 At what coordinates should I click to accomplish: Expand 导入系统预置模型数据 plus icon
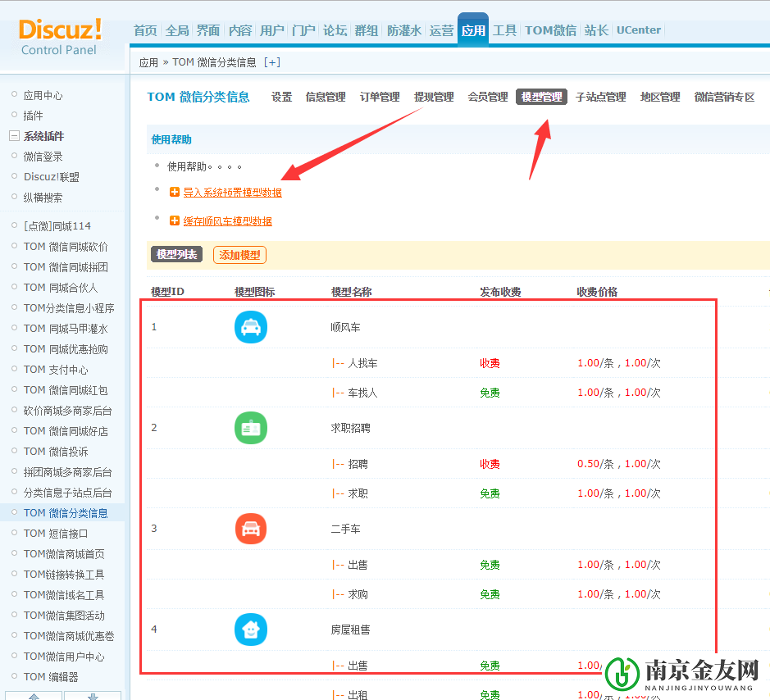[x=174, y=193]
